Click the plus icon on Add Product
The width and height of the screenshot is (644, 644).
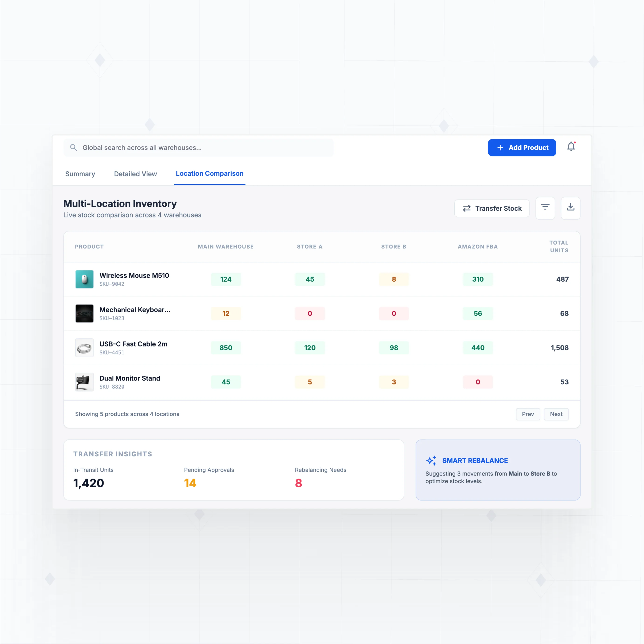click(x=500, y=147)
